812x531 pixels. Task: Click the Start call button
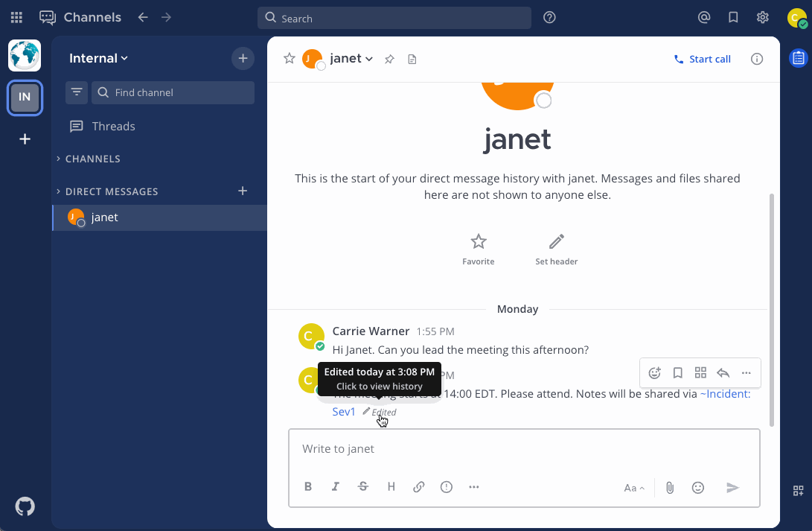[702, 59]
